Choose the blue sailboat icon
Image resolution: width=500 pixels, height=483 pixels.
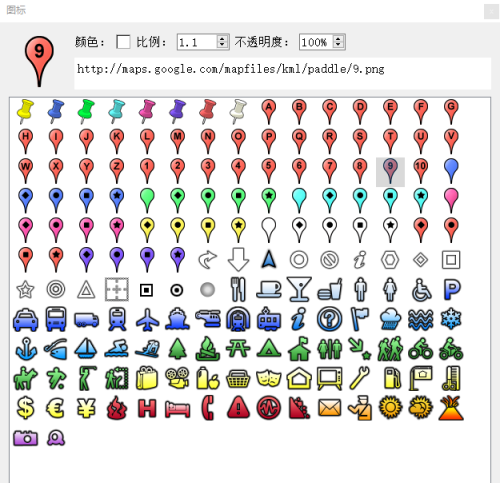(x=86, y=349)
